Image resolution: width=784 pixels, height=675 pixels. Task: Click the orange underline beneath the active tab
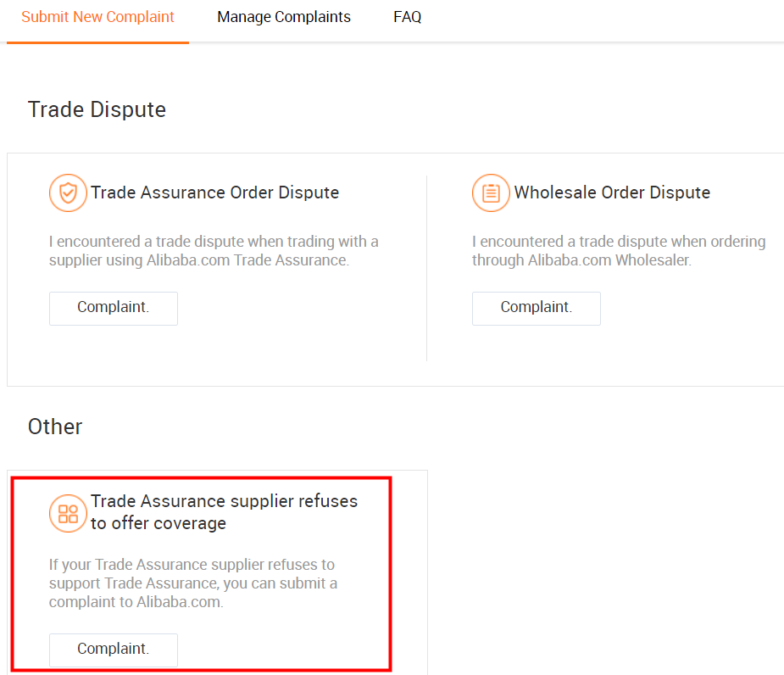[x=97, y=42]
